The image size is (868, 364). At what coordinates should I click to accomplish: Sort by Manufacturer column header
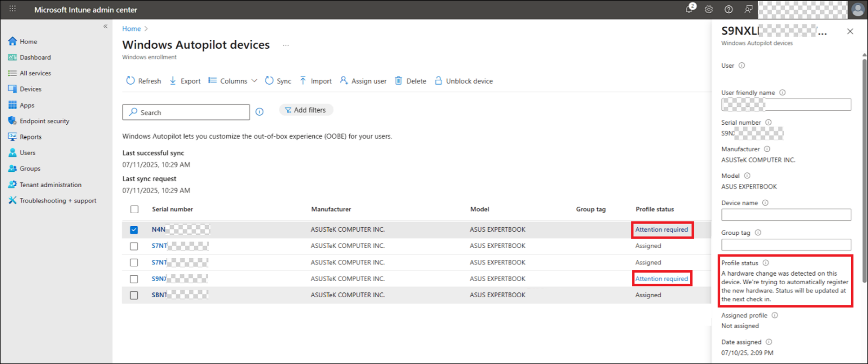(331, 209)
